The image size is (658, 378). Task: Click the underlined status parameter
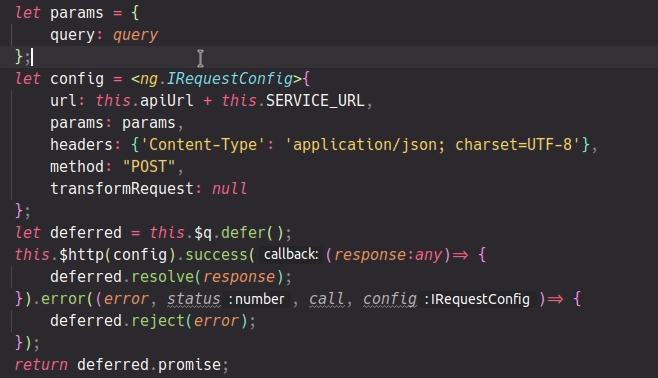pyautogui.click(x=193, y=299)
